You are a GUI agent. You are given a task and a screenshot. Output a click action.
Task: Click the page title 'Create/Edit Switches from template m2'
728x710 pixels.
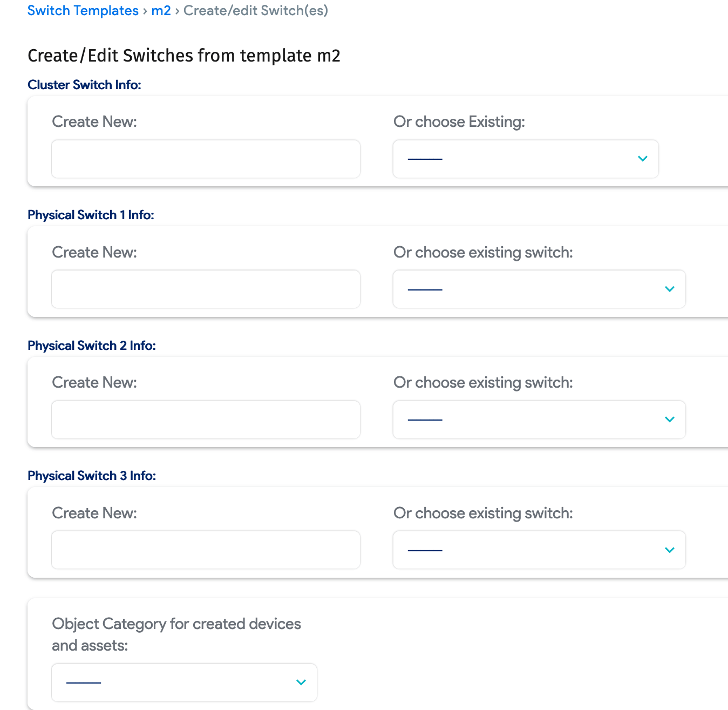[184, 55]
